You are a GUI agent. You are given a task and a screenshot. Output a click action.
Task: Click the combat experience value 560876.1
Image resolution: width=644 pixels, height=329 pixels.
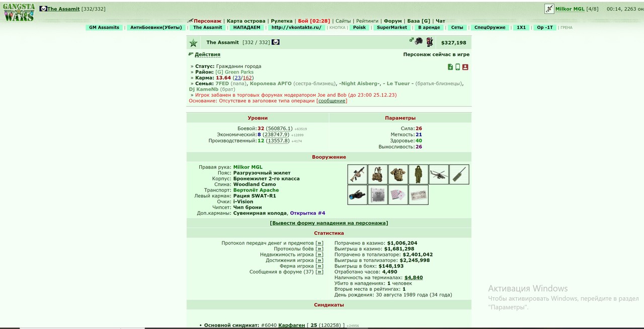pyautogui.click(x=279, y=129)
